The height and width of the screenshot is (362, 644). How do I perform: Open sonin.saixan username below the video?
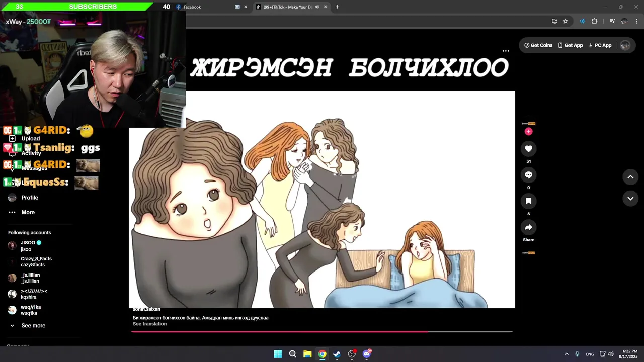pos(146,309)
